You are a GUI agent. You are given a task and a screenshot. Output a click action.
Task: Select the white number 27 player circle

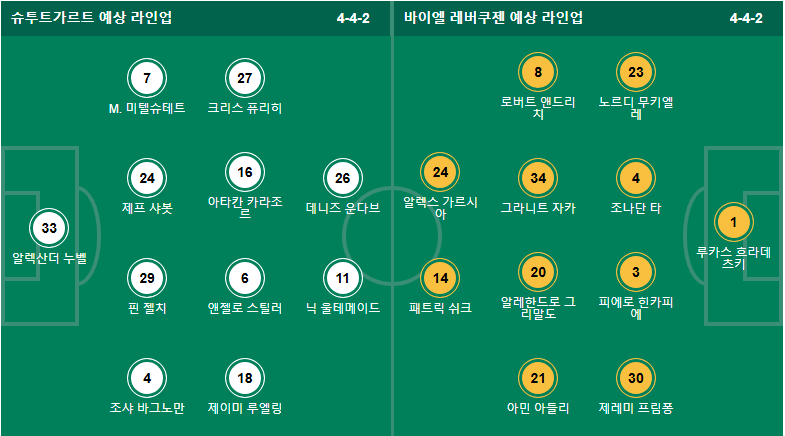[x=245, y=78]
